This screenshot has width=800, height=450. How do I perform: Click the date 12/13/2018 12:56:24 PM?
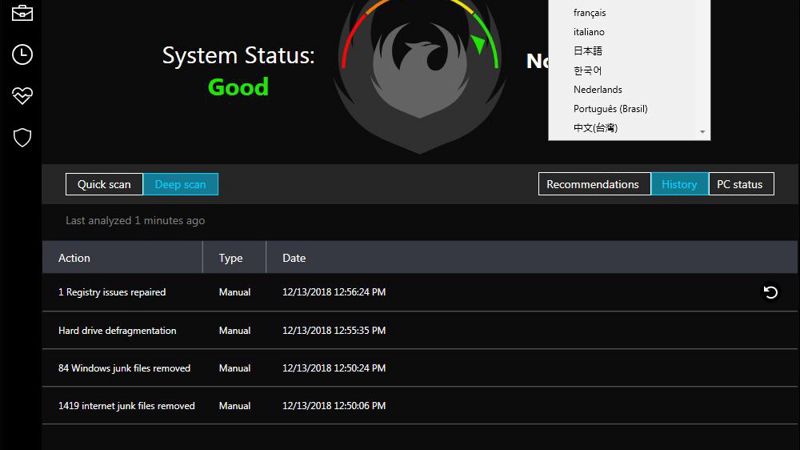334,292
